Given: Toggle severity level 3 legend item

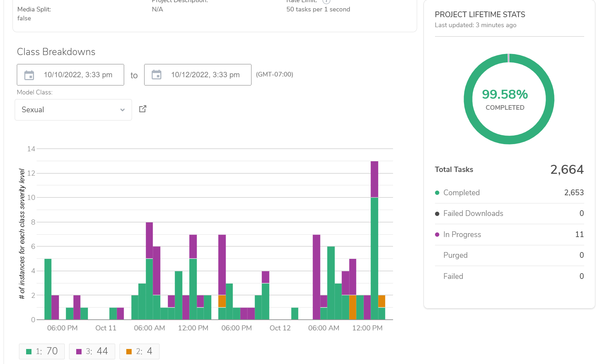Looking at the screenshot, I should 92,351.
